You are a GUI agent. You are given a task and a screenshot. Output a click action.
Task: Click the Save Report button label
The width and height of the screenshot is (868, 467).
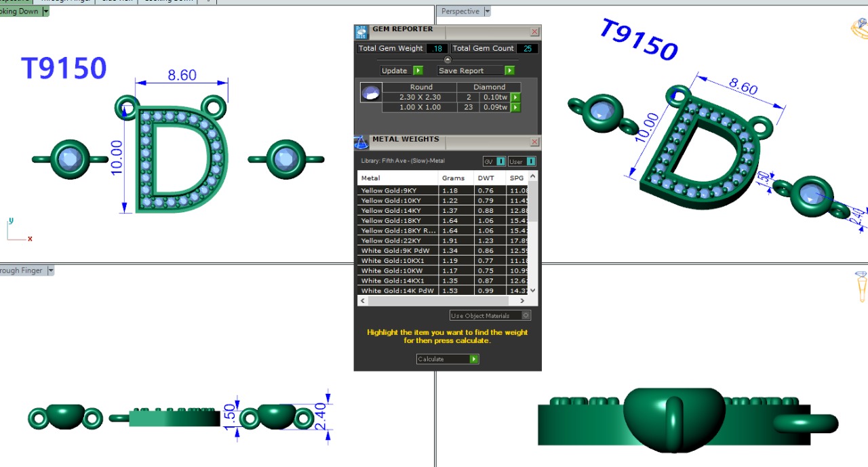pos(461,70)
